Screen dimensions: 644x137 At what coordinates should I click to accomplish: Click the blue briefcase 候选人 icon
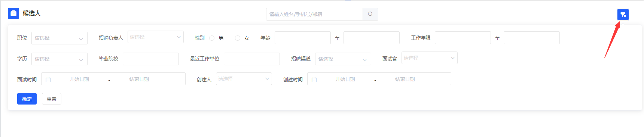click(13, 13)
